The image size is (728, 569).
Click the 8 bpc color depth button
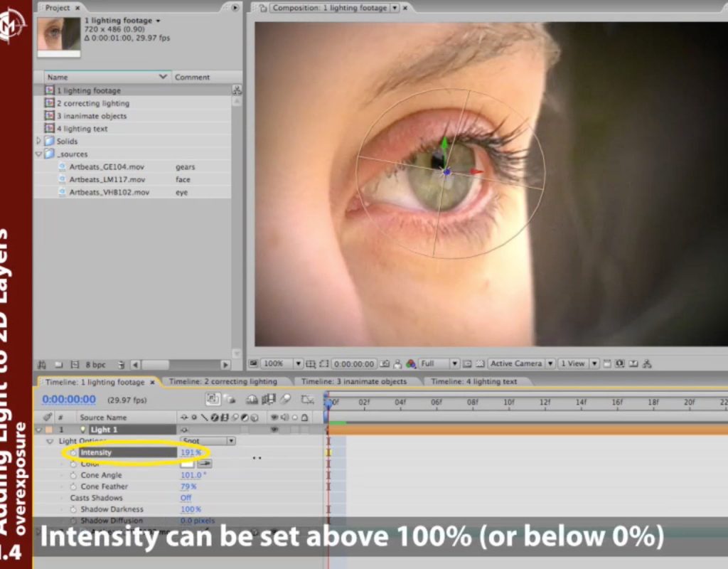(96, 365)
